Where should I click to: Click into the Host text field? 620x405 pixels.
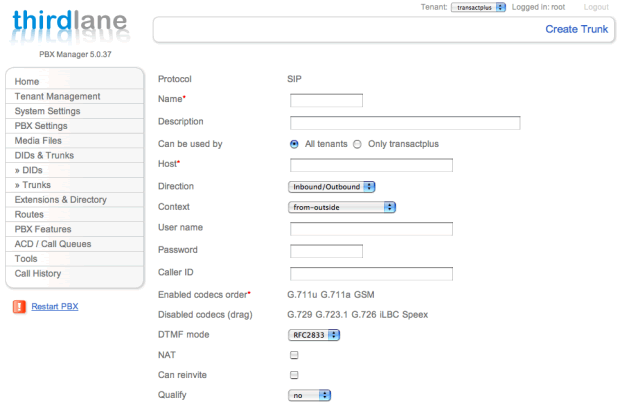[x=371, y=165]
